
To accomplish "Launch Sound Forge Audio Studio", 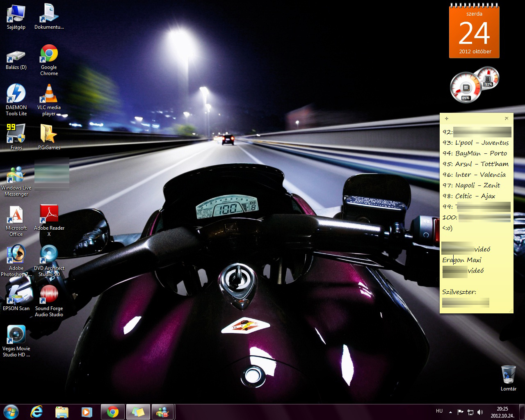I will pos(49,301).
